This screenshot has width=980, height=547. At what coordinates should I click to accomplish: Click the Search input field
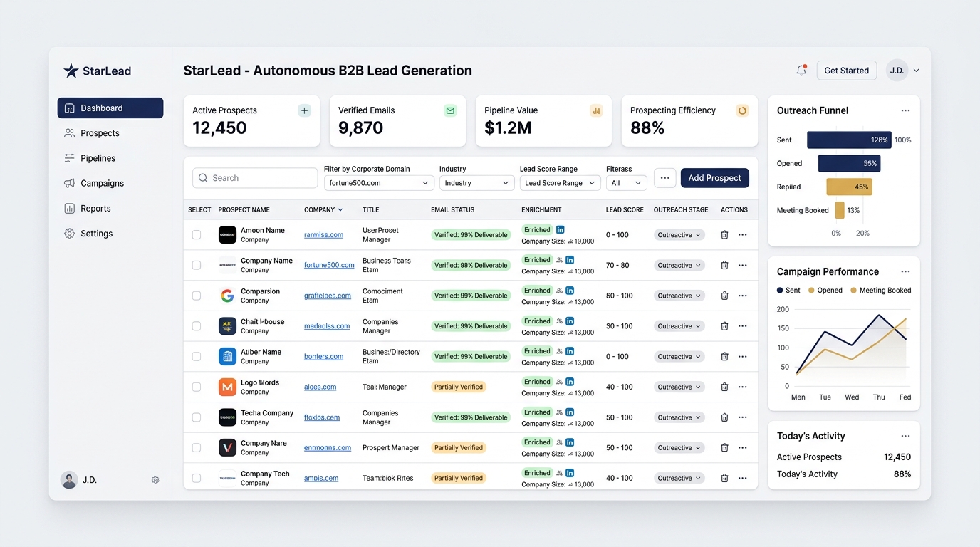tap(255, 178)
